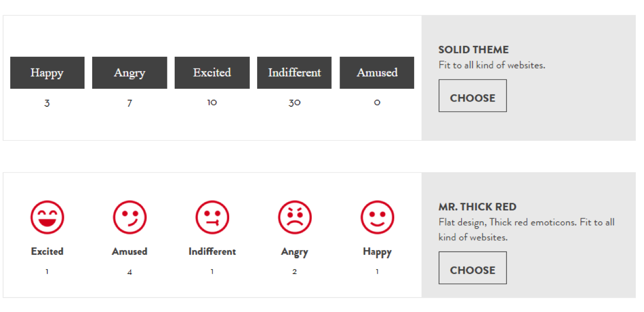Click the solid Excited reaction button
This screenshot has width=644, height=312.
click(x=212, y=73)
